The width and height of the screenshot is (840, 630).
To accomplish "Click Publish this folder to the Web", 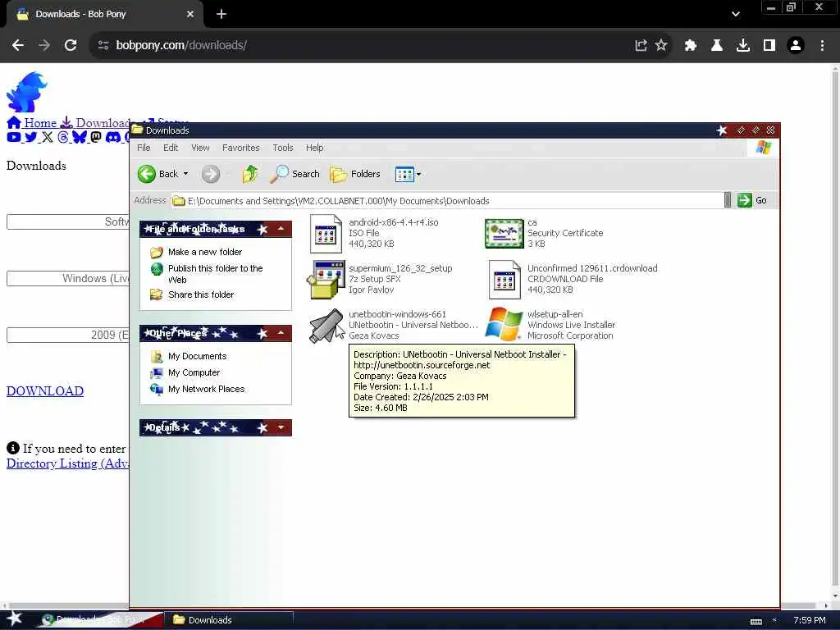I will tap(216, 274).
